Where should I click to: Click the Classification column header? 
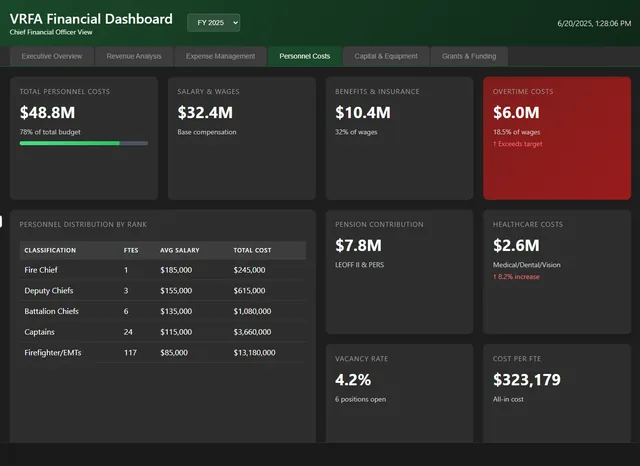click(50, 251)
